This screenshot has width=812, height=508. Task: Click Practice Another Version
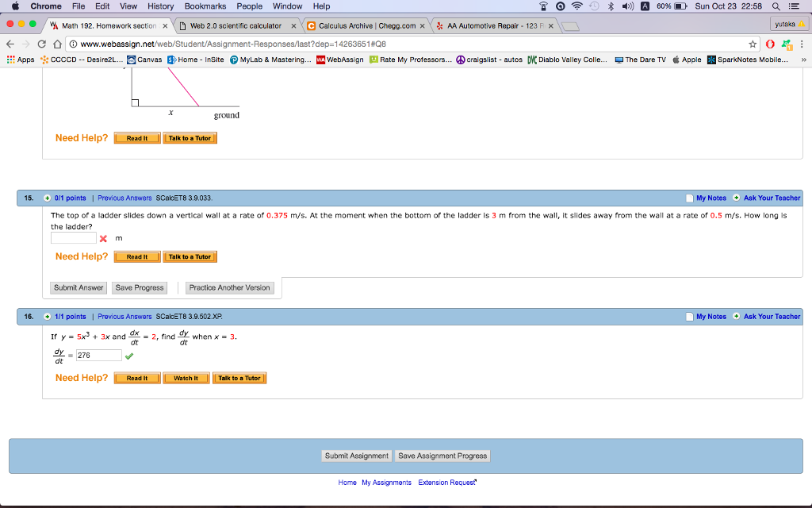(x=229, y=288)
